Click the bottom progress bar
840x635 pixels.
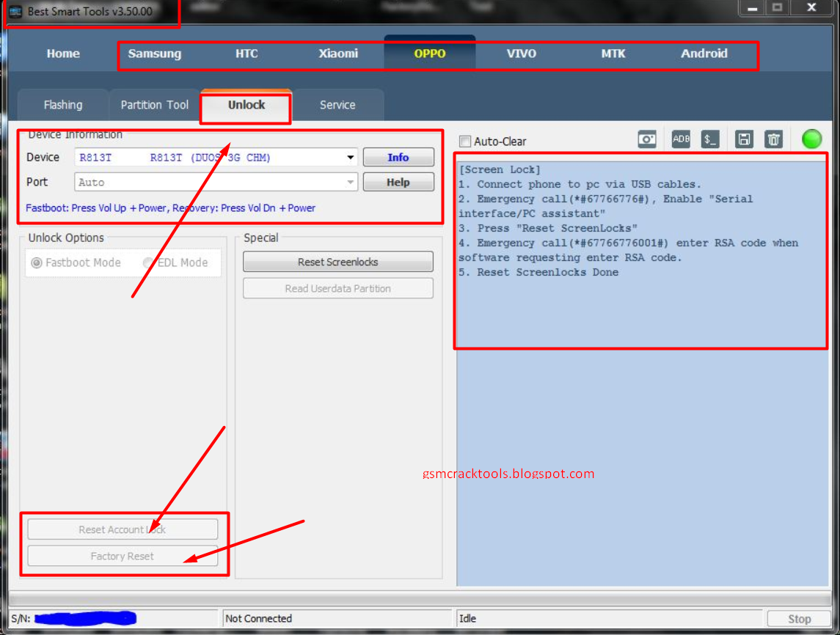tap(420, 598)
